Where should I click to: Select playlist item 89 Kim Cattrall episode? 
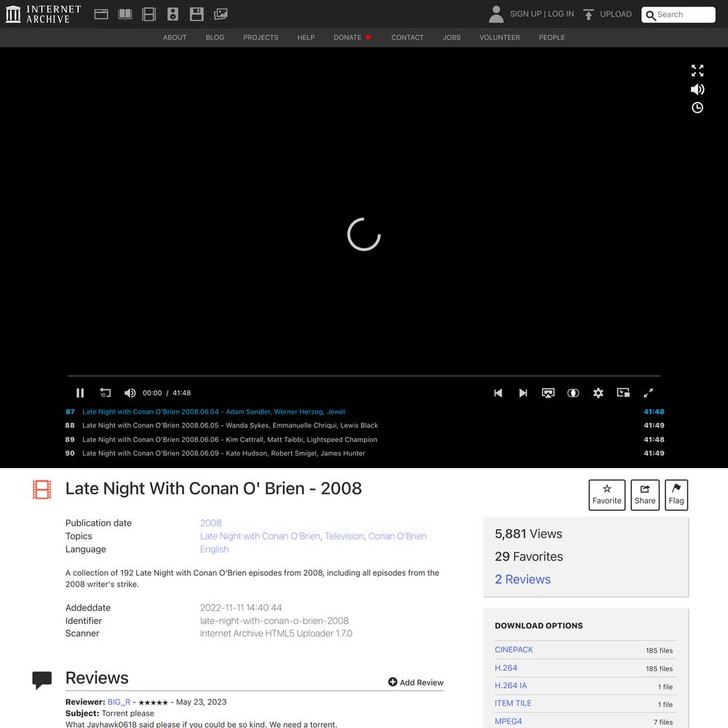[365, 439]
